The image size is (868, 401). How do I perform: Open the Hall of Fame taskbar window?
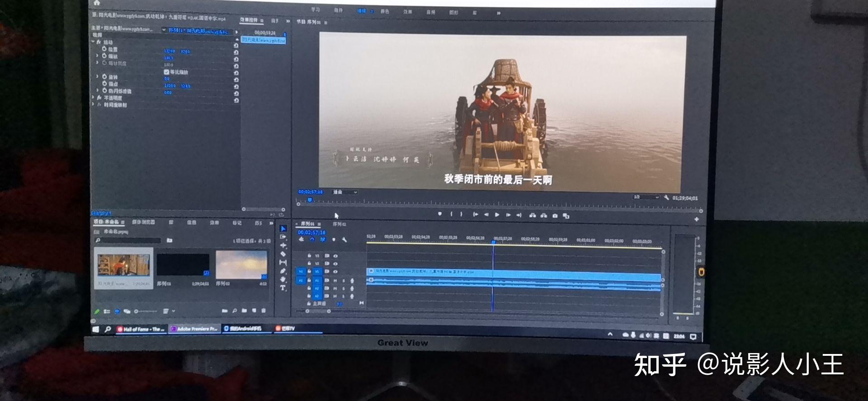[142, 329]
